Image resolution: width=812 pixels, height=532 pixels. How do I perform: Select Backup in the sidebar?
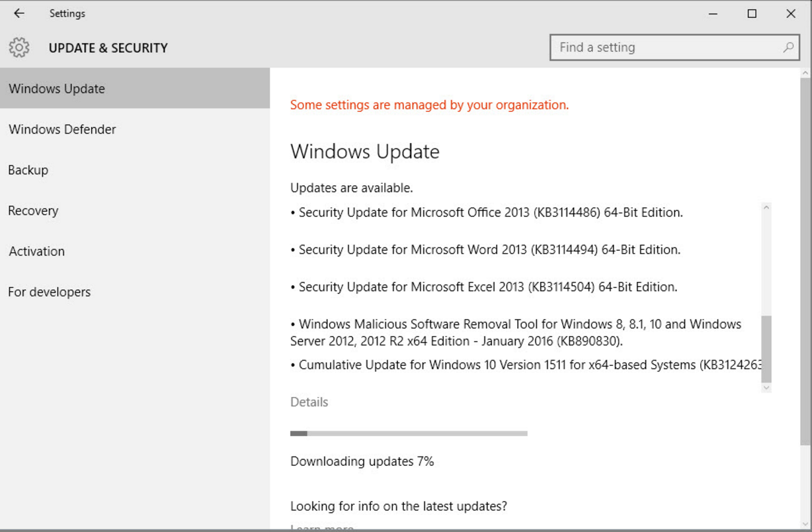(x=135, y=170)
